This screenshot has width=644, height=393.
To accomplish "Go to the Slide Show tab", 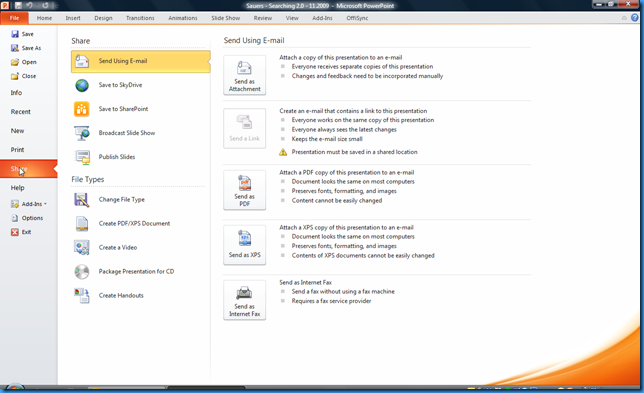I will tap(225, 18).
